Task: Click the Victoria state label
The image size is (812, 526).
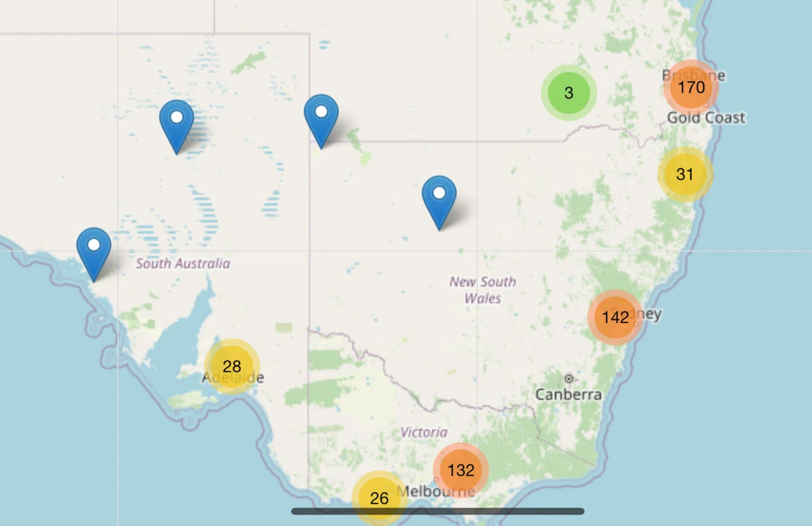Action: [424, 431]
